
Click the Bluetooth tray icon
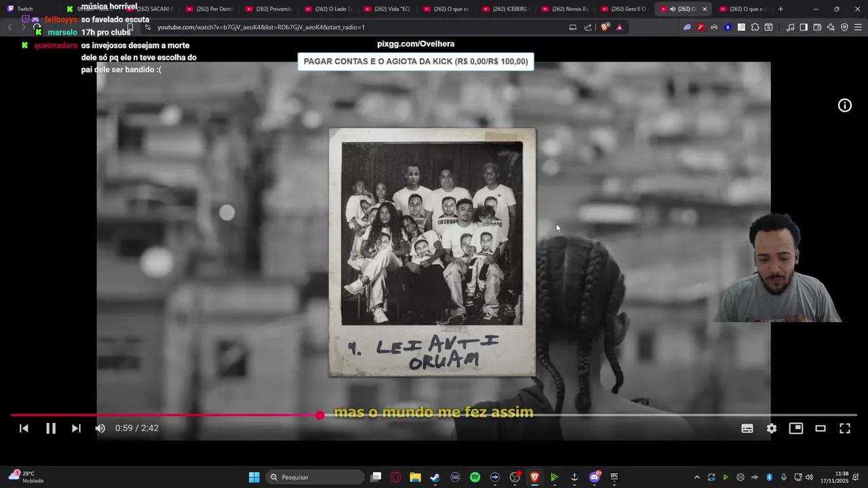tap(769, 477)
